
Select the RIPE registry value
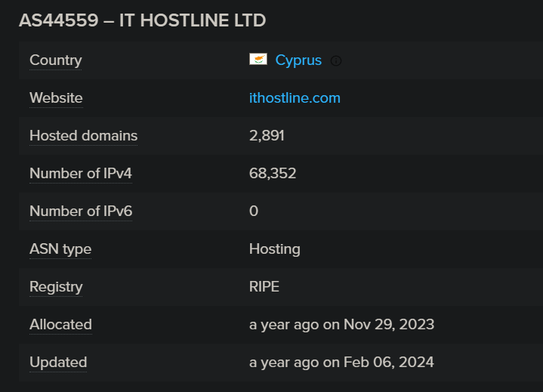[264, 287]
